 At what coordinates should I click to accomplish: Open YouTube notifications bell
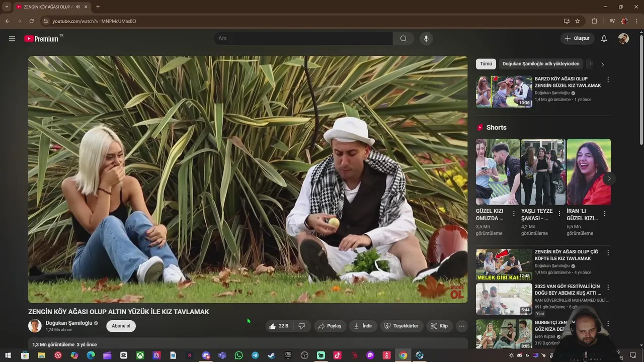(x=604, y=38)
